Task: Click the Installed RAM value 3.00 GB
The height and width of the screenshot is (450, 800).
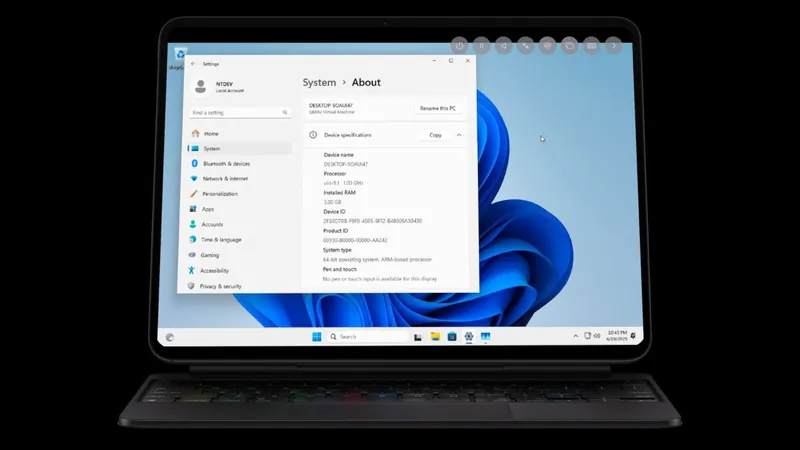Action: [332, 202]
